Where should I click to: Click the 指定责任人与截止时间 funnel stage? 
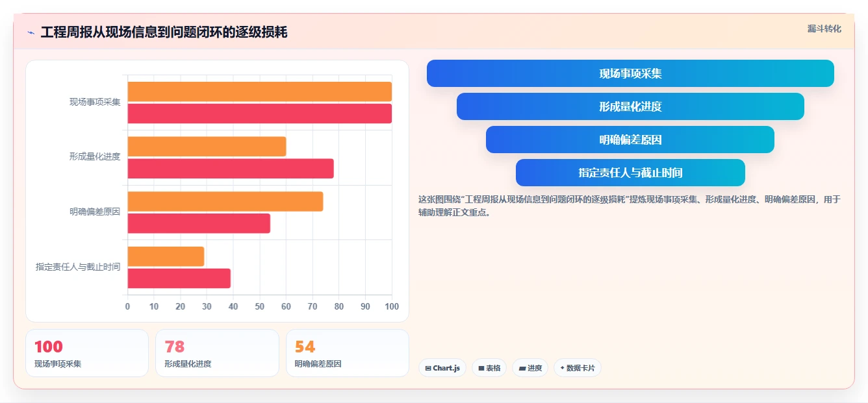630,173
